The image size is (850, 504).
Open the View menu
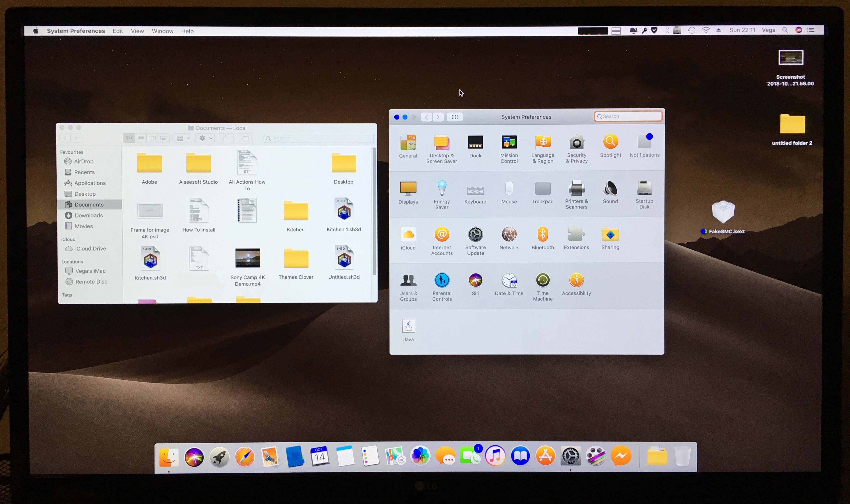137,31
